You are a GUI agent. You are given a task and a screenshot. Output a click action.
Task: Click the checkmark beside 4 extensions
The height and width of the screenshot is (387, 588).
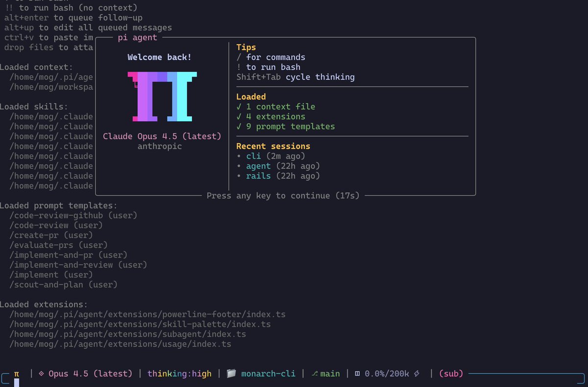pyautogui.click(x=239, y=117)
